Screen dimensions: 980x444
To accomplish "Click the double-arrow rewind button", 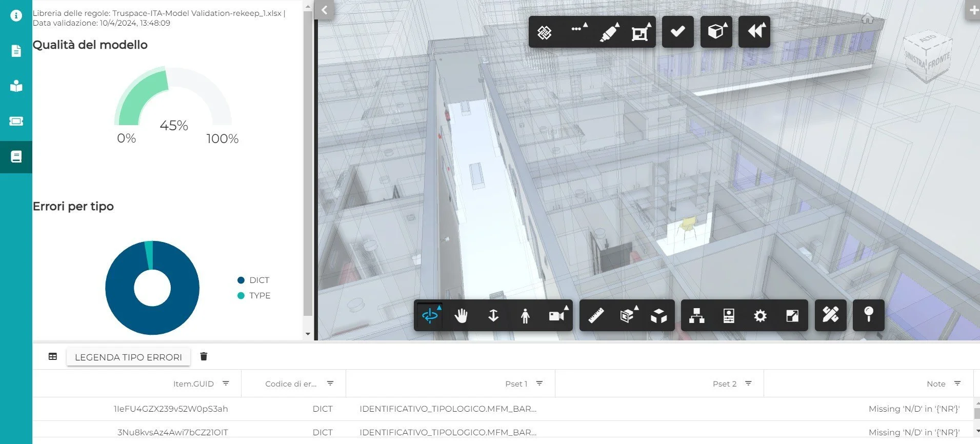I will point(754,32).
